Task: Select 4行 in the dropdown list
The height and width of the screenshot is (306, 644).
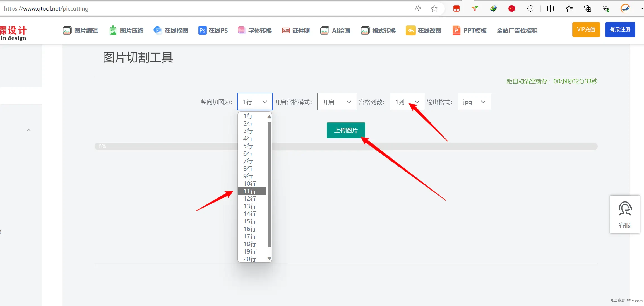Action: 252,138
